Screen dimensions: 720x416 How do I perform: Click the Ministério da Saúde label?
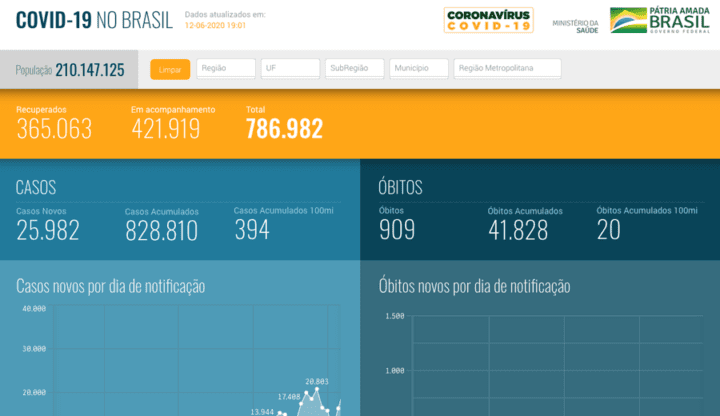point(575,27)
